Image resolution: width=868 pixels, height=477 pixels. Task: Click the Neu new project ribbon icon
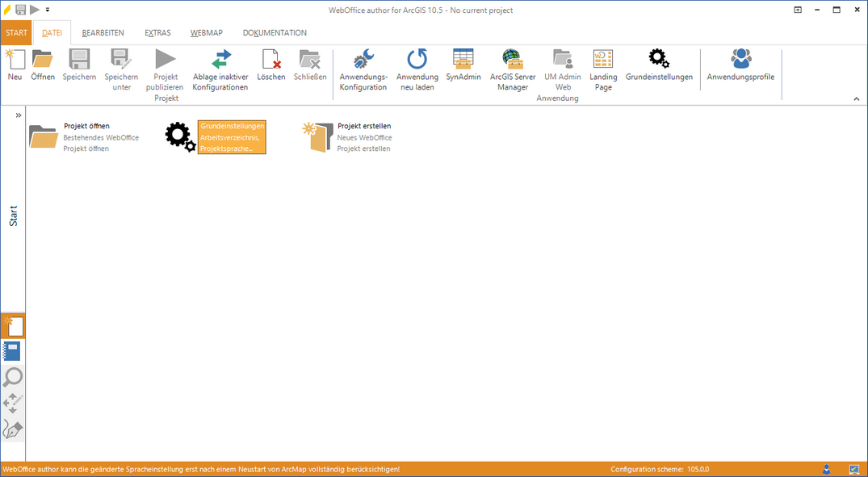click(15, 61)
